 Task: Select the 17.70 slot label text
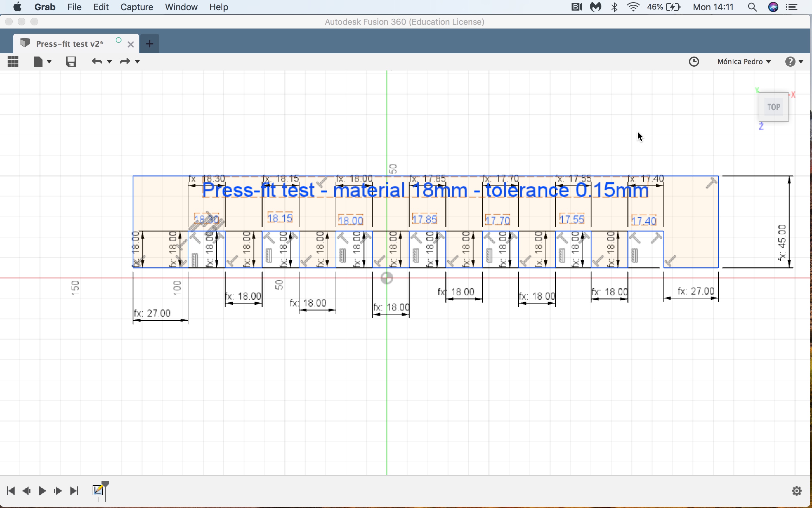497,221
